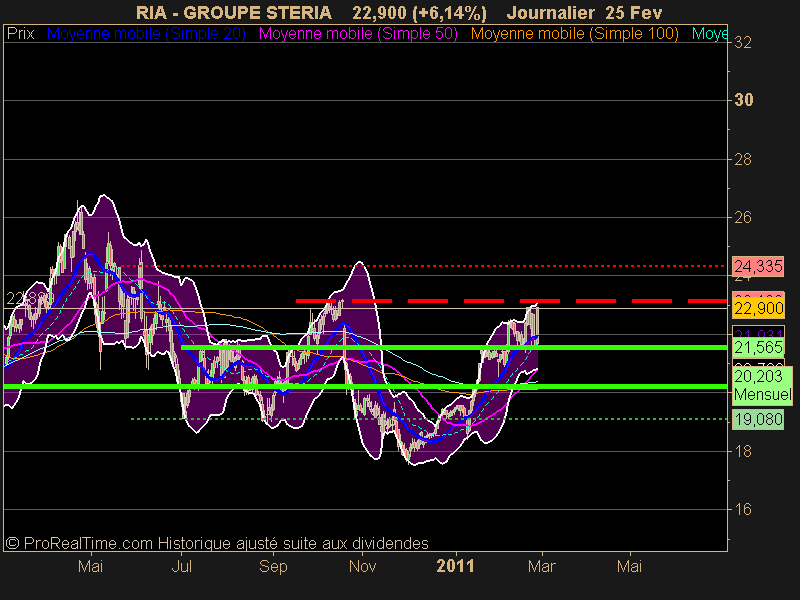Image resolution: width=800 pixels, height=600 pixels.
Task: Click the chart title 'RIA - GROUPE STERIA'
Action: [x=234, y=12]
